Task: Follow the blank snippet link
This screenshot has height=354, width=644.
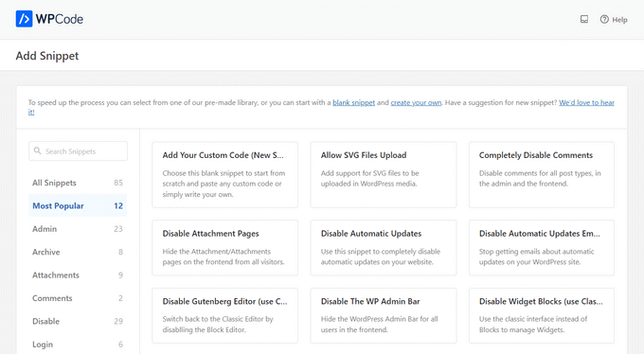Action: pos(353,102)
